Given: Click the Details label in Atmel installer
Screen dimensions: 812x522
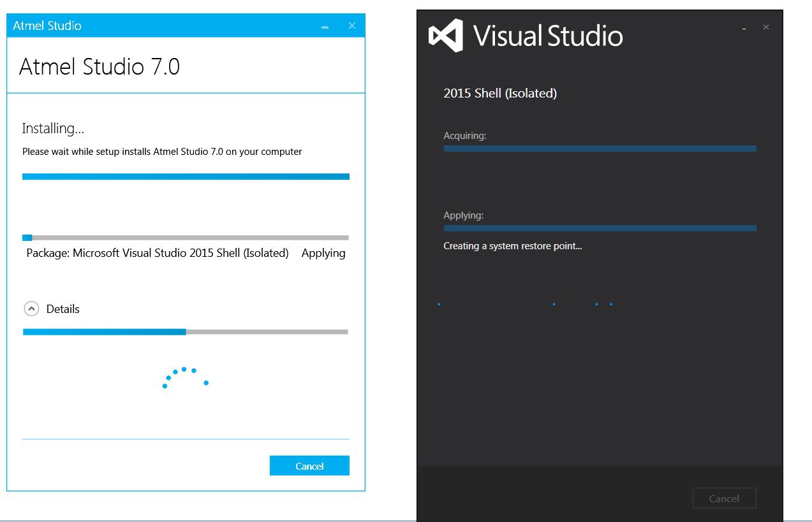Looking at the screenshot, I should pyautogui.click(x=63, y=308).
